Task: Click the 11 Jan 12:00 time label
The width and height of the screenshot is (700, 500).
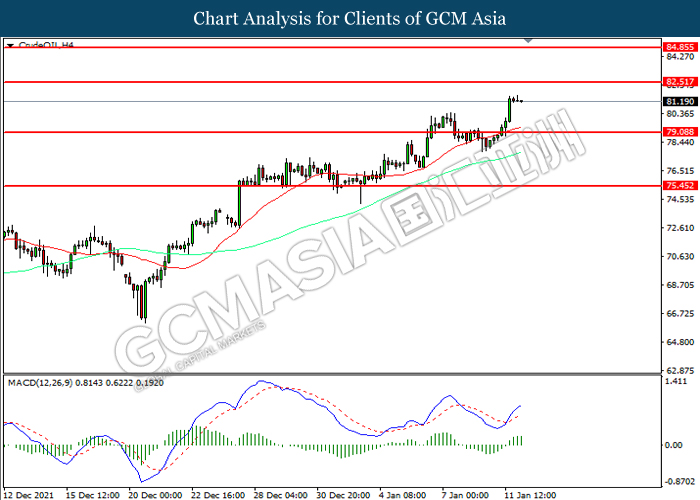Action: pos(530,495)
